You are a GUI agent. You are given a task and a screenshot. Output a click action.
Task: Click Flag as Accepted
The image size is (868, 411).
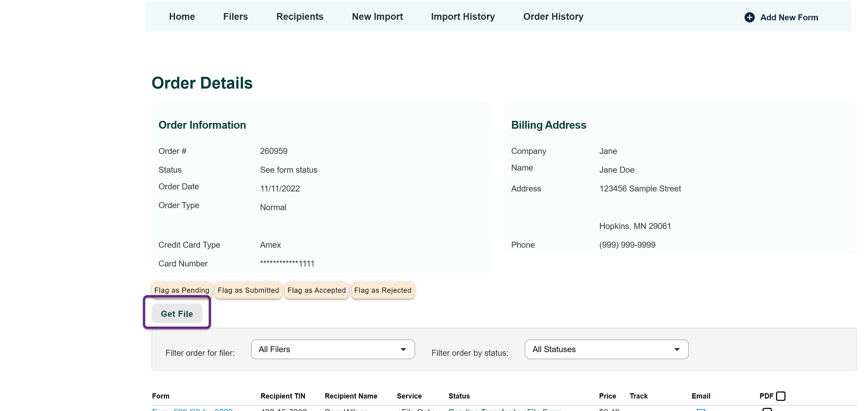pos(316,290)
